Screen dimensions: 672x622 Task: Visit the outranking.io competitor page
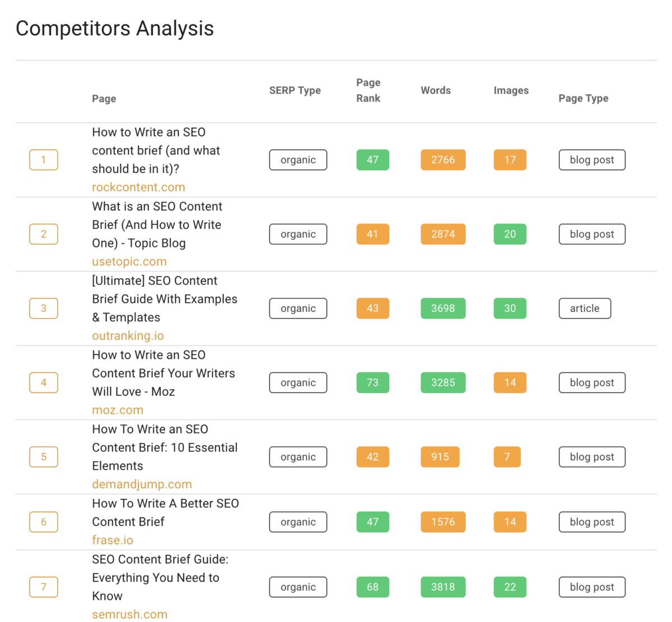128,335
